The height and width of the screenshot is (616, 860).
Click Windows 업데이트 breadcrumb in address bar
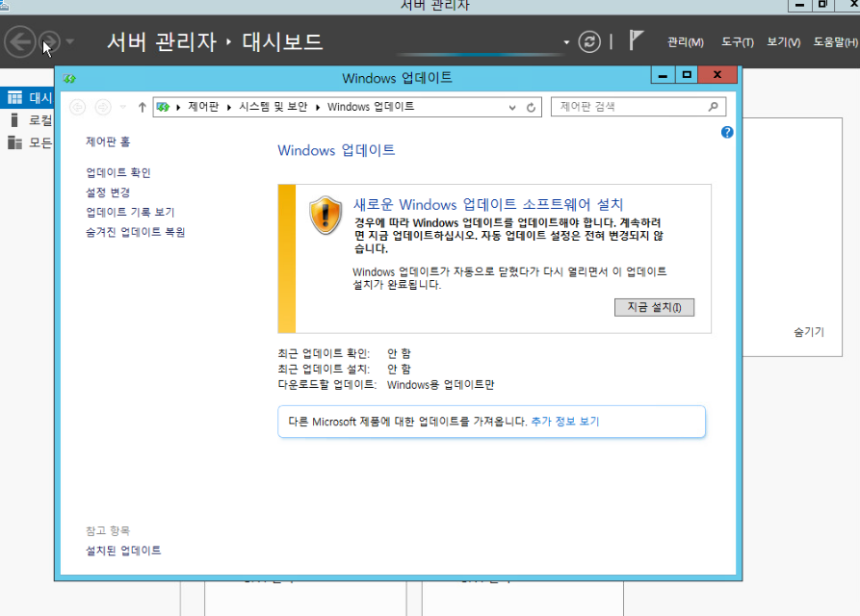pos(371,106)
